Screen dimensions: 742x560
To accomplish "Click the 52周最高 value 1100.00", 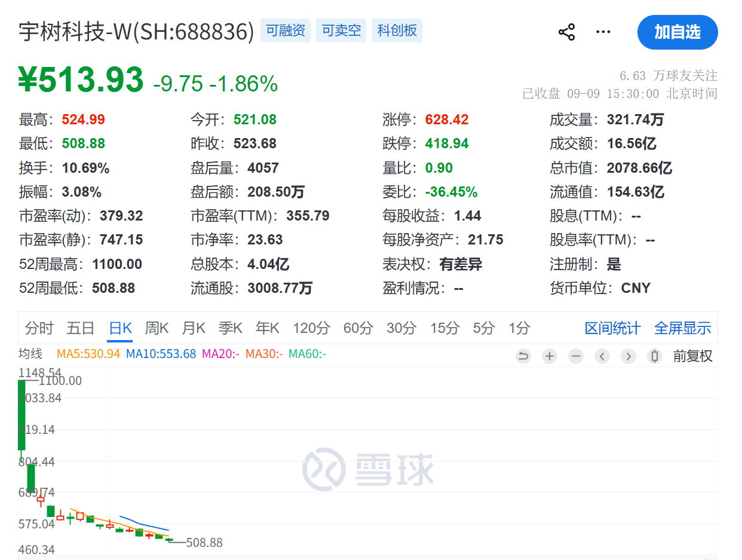I will (117, 264).
